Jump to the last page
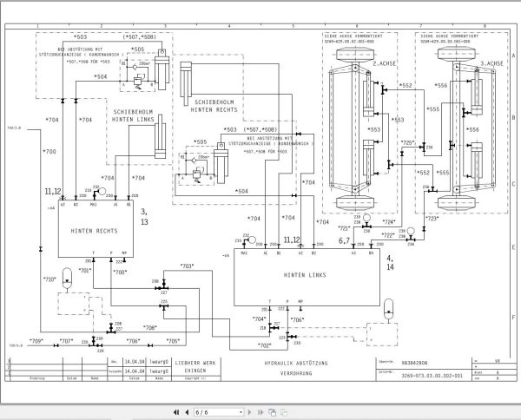This screenshot has height=420, width=521. 260,412
